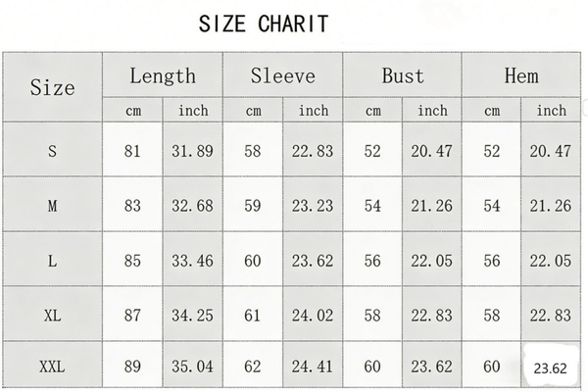
Task: Select the 83 cm Length value for M
Action: pos(133,206)
